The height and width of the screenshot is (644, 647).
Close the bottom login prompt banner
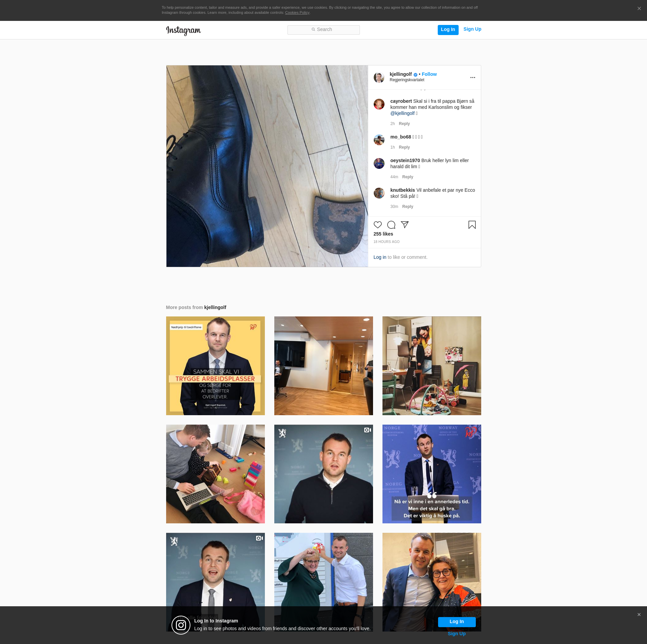tap(639, 615)
